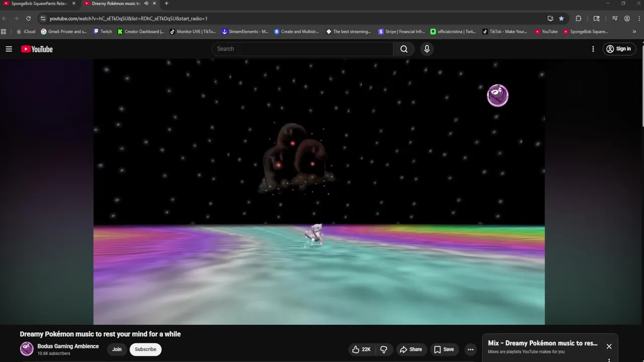Viewport: 644px width, 362px height.
Task: Open the Bodus Gaming Ambience channel name link
Action: coord(68,346)
